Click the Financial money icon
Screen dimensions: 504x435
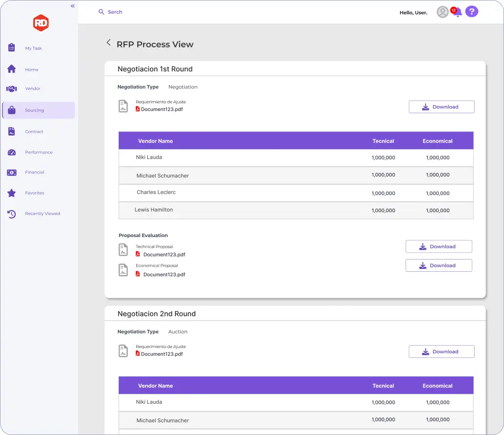12,173
